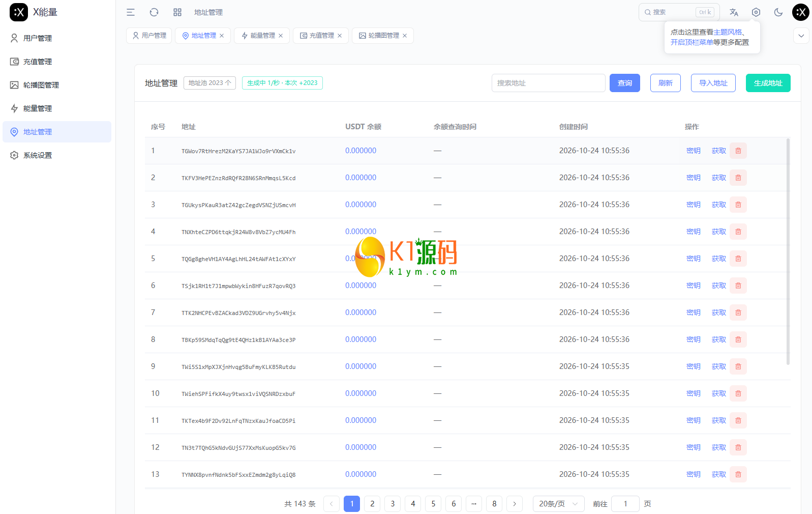This screenshot has height=514, width=812.
Task: Delete the address in row 1
Action: click(x=738, y=151)
